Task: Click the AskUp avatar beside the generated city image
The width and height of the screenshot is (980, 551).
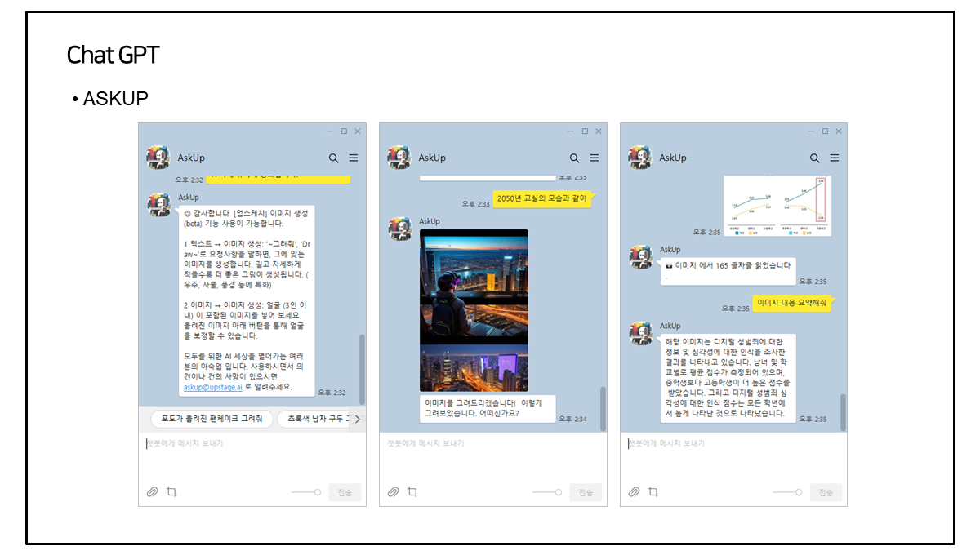Action: [400, 229]
